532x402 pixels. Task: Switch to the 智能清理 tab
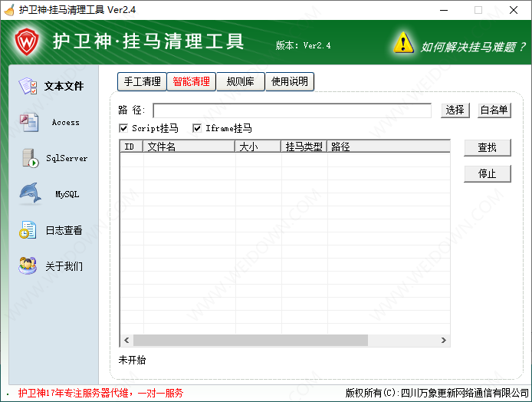192,81
